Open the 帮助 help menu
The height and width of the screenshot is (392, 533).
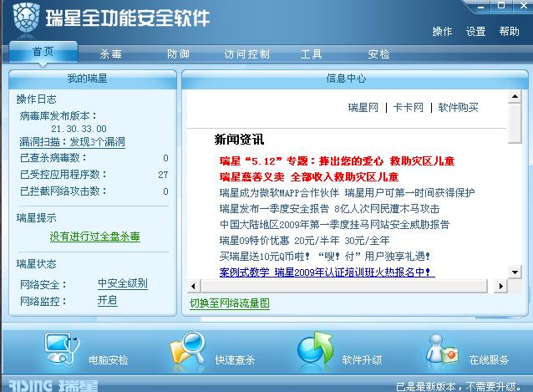(510, 32)
